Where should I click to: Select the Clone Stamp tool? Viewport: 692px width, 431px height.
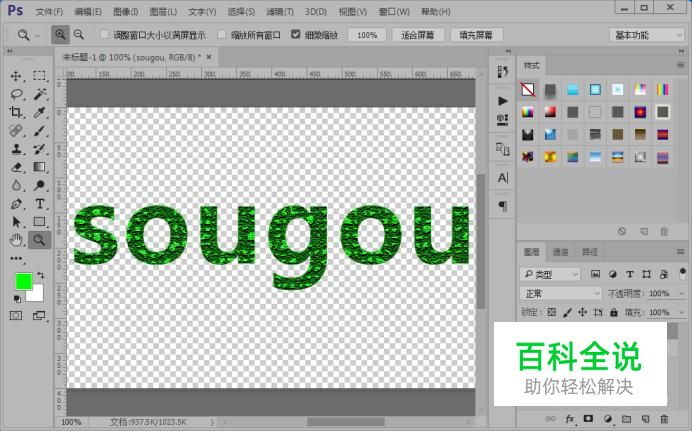pos(16,149)
